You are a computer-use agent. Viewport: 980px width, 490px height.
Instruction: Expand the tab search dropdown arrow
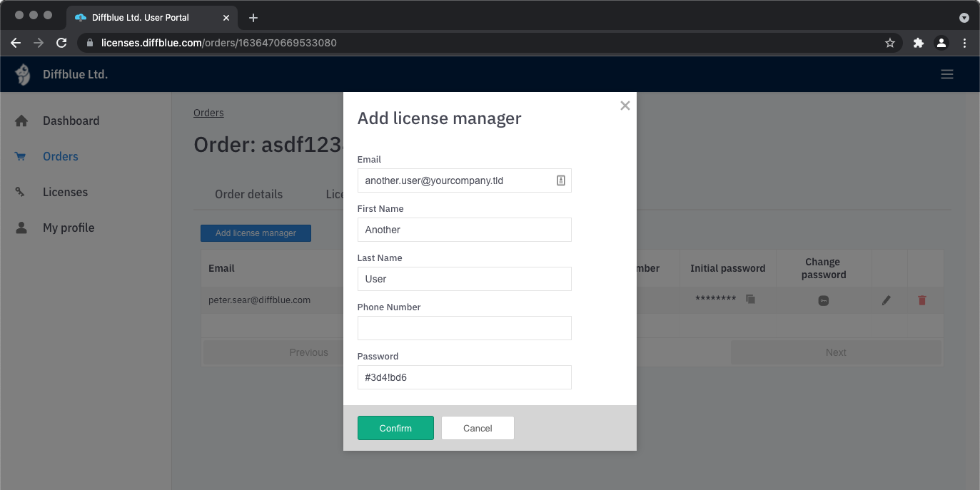pyautogui.click(x=964, y=17)
